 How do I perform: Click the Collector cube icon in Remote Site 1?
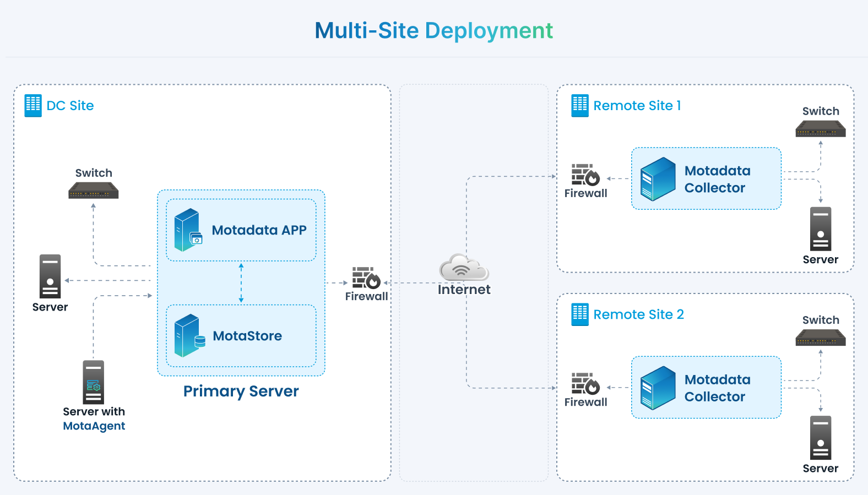(658, 179)
